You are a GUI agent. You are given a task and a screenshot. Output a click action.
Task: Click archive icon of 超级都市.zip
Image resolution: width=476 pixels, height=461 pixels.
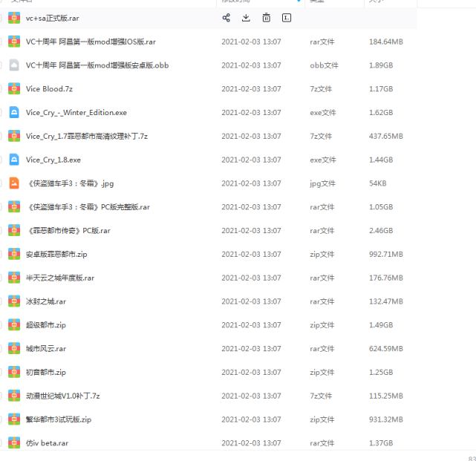point(14,325)
